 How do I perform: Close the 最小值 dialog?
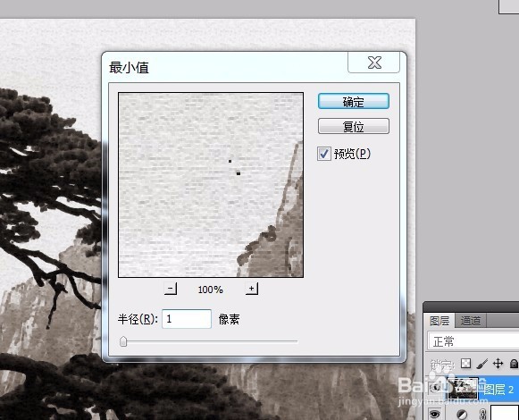374,63
